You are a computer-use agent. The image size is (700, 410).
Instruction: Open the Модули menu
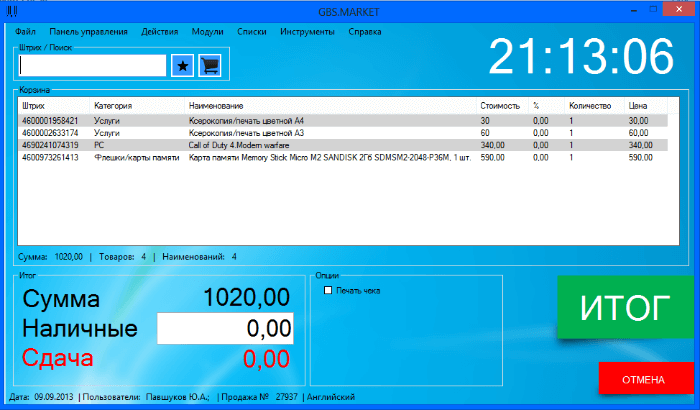[x=208, y=32]
